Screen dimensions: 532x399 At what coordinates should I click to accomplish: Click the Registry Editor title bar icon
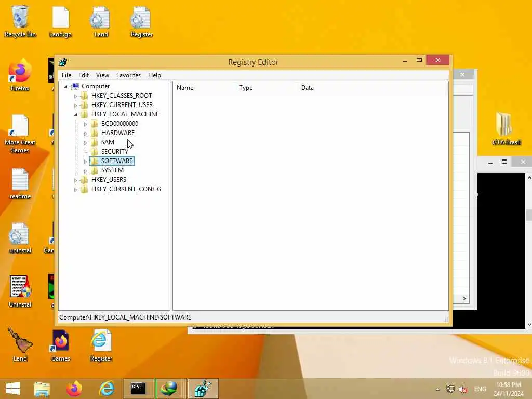(x=63, y=62)
